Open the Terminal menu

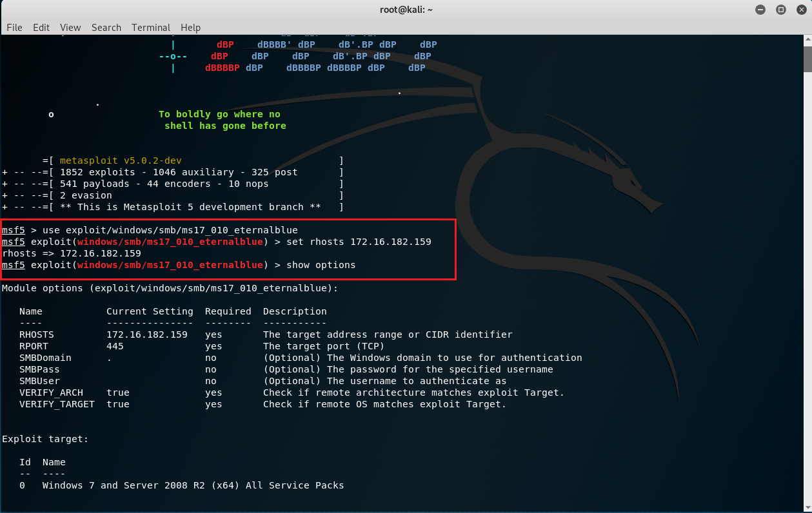(x=151, y=27)
